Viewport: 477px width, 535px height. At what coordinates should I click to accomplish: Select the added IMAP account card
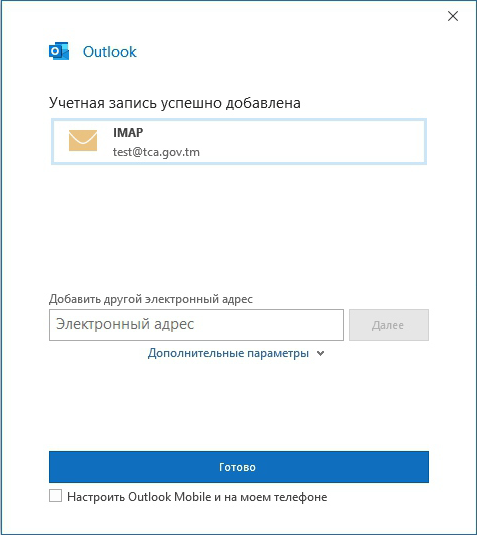pos(239,141)
